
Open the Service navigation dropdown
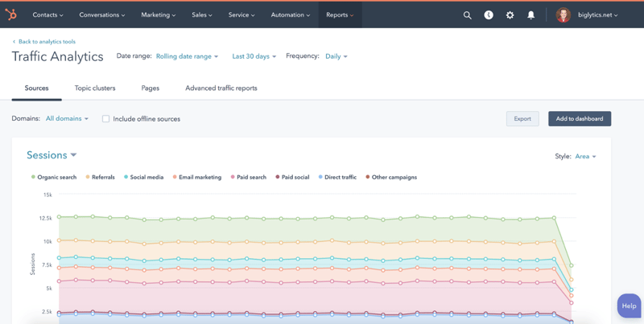point(242,15)
